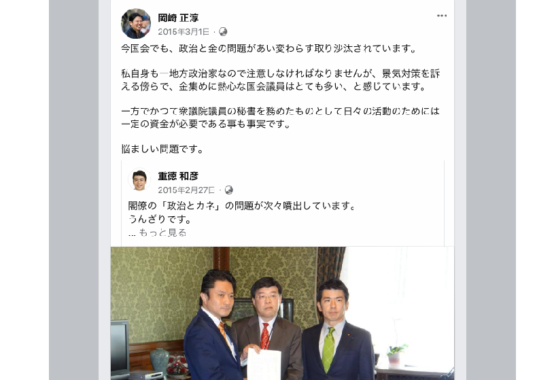The width and height of the screenshot is (554, 380).
Task: Click the paragraph starting 一方でかつて衆議院議員
Action: click(281, 118)
